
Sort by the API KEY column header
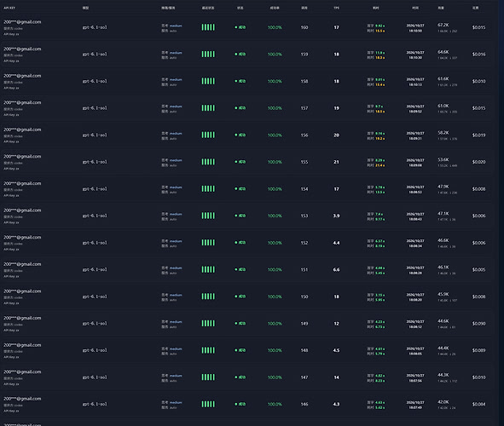click(9, 8)
